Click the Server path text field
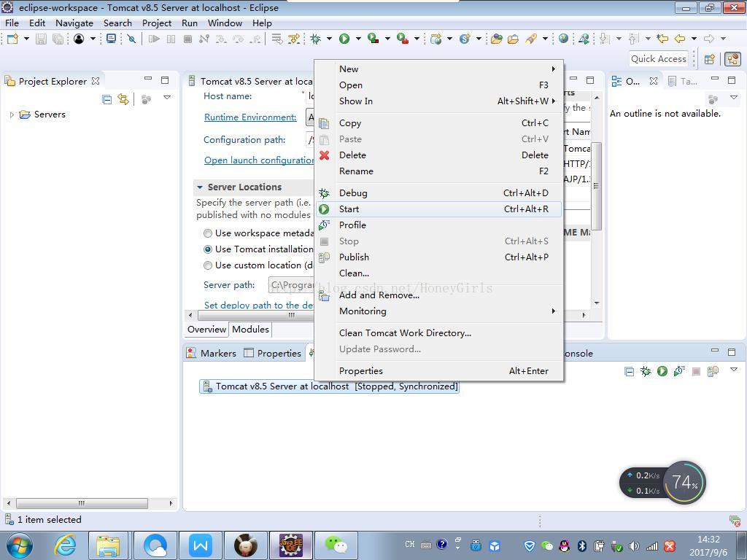 click(x=291, y=285)
